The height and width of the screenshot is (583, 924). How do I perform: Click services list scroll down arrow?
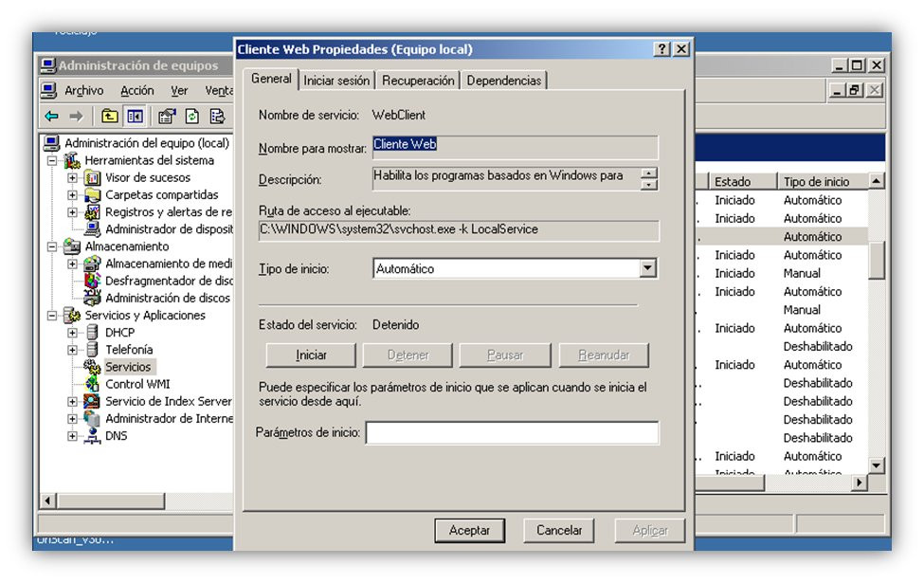[x=877, y=465]
